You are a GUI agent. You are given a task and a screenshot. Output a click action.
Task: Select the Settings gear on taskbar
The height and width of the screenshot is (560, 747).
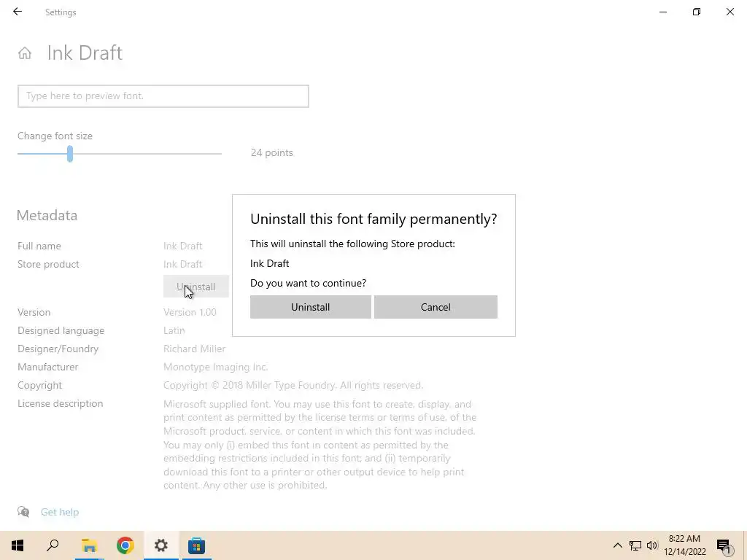coord(161,545)
